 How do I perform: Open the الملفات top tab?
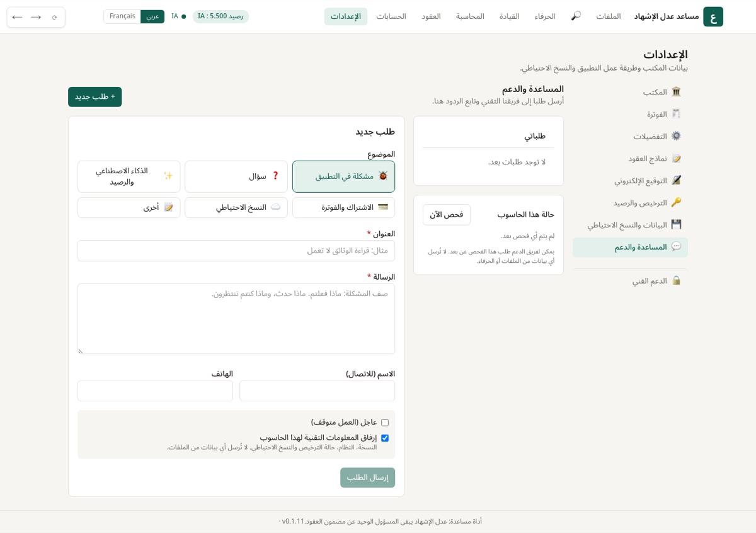(609, 16)
